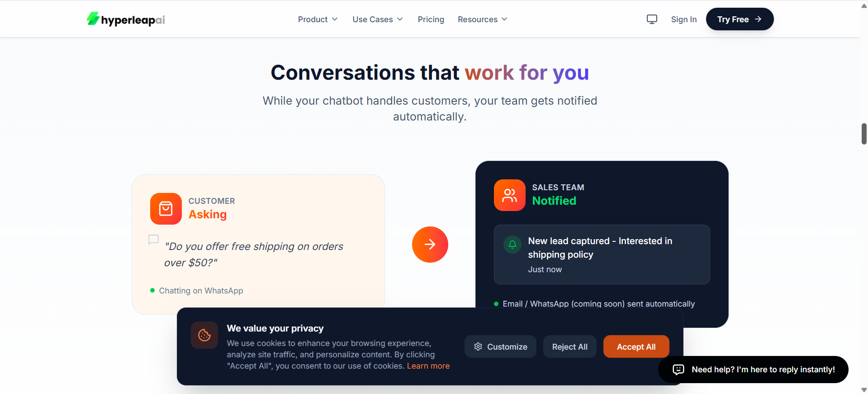868x394 pixels.
Task: Click the sales team people icon
Action: (x=510, y=195)
